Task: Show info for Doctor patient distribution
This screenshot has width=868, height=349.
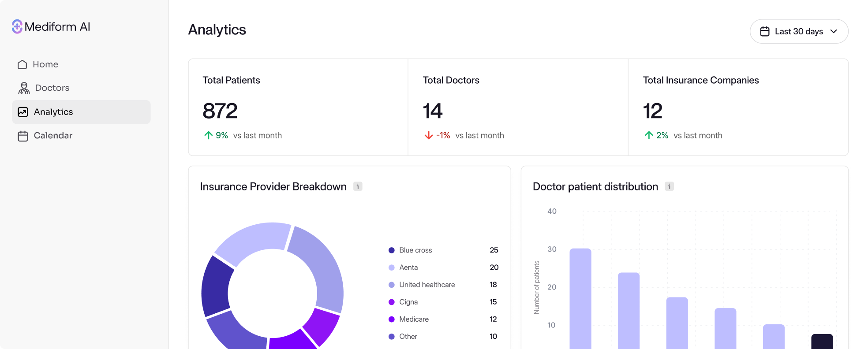Action: (669, 186)
